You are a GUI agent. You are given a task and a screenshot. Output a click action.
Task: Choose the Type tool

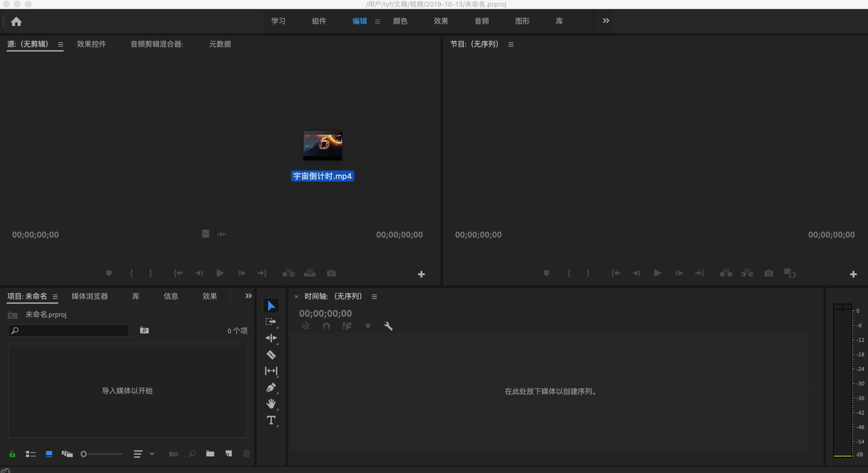coord(271,420)
